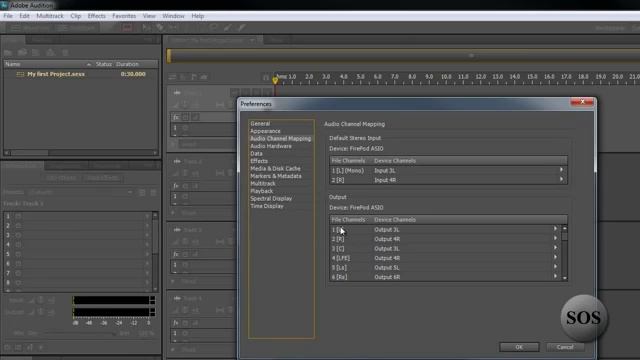
Task: Click the trash icon in Files panel
Action: (x=65, y=52)
